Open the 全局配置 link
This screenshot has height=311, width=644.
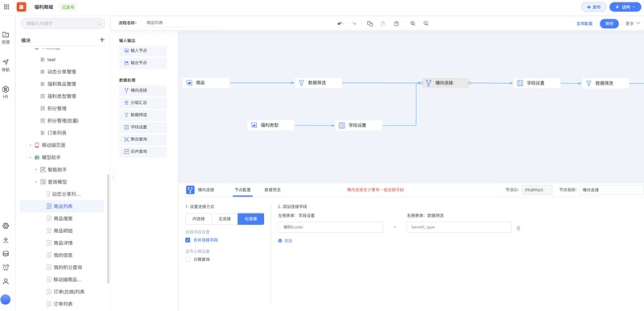coord(584,24)
